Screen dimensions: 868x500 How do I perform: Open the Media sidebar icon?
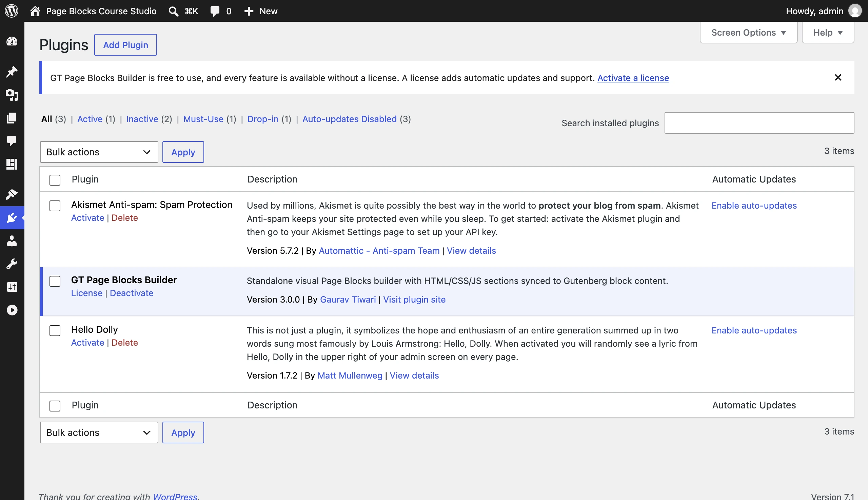tap(12, 95)
